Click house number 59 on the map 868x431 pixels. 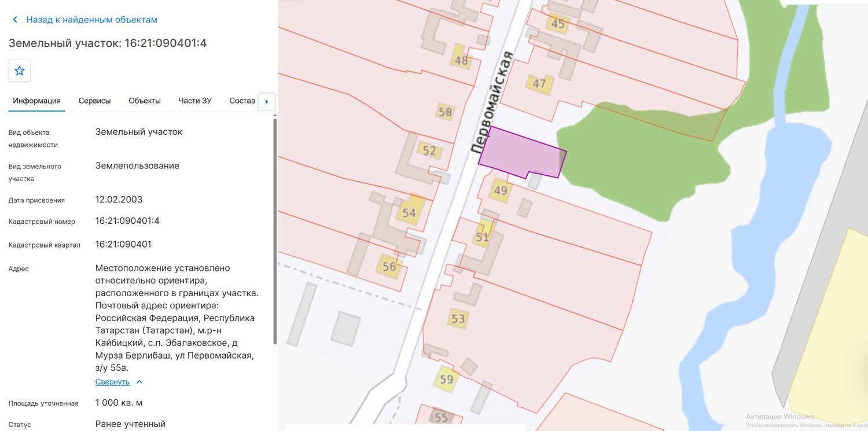click(447, 380)
